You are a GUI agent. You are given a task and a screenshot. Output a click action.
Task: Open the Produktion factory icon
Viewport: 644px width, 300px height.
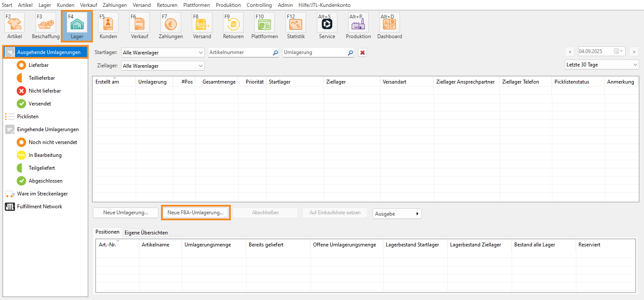(x=358, y=24)
